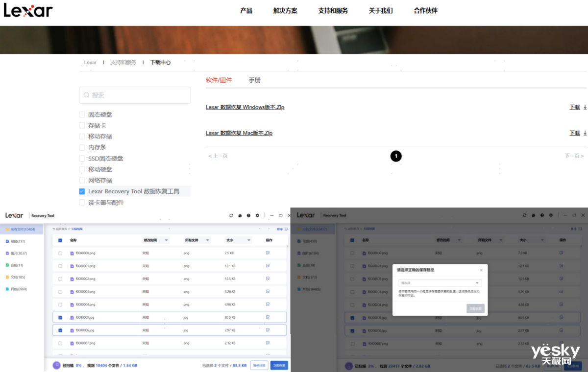588x372 pixels.
Task: Click pagination page 1 circle
Action: [396, 156]
